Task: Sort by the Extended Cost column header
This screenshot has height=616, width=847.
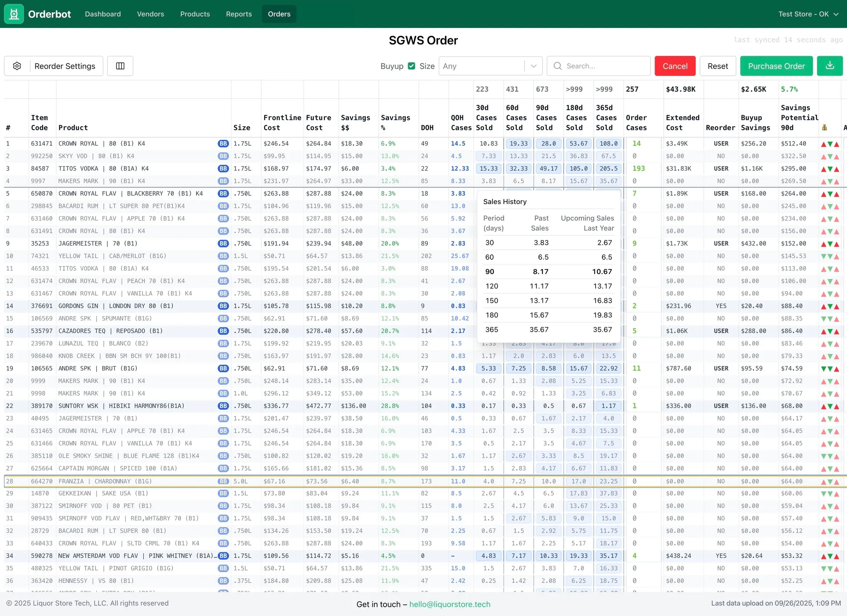Action: pos(683,123)
